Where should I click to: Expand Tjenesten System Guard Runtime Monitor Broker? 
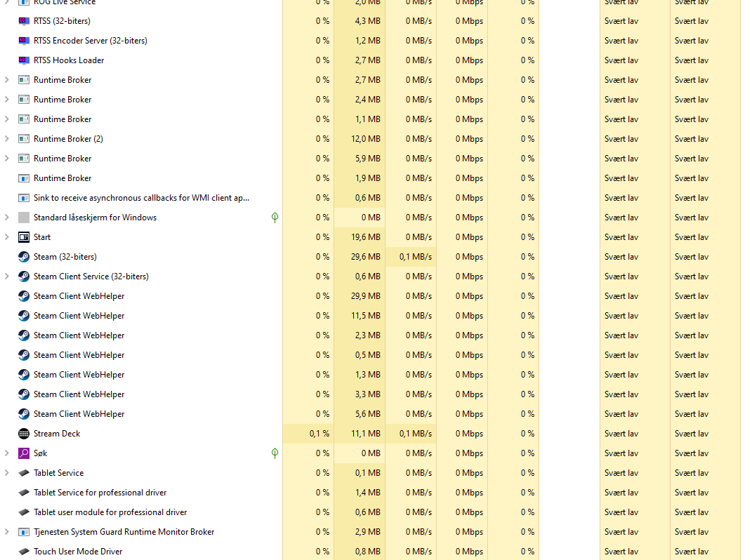tap(7, 532)
